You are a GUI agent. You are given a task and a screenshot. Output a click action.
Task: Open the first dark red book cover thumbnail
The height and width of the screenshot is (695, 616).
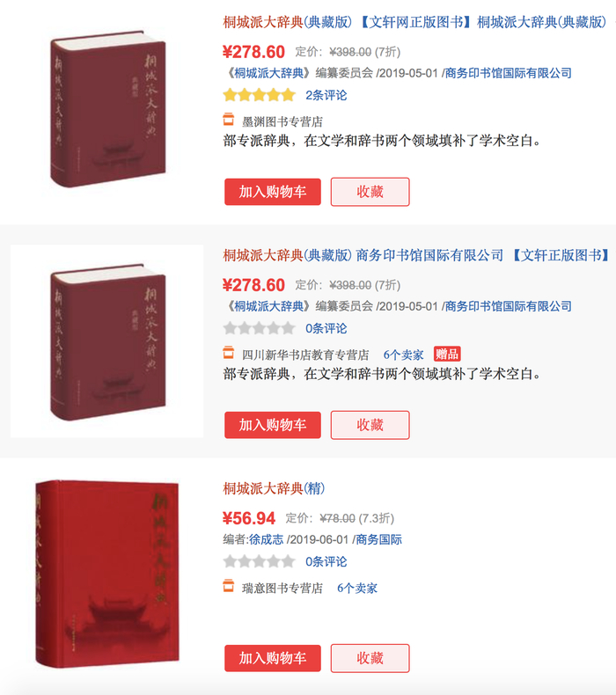click(x=107, y=108)
